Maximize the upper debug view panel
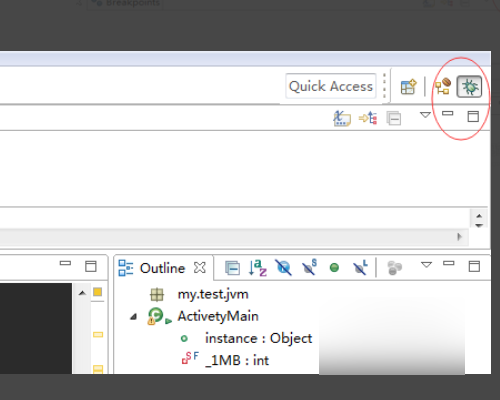This screenshot has width=500, height=400. [473, 116]
